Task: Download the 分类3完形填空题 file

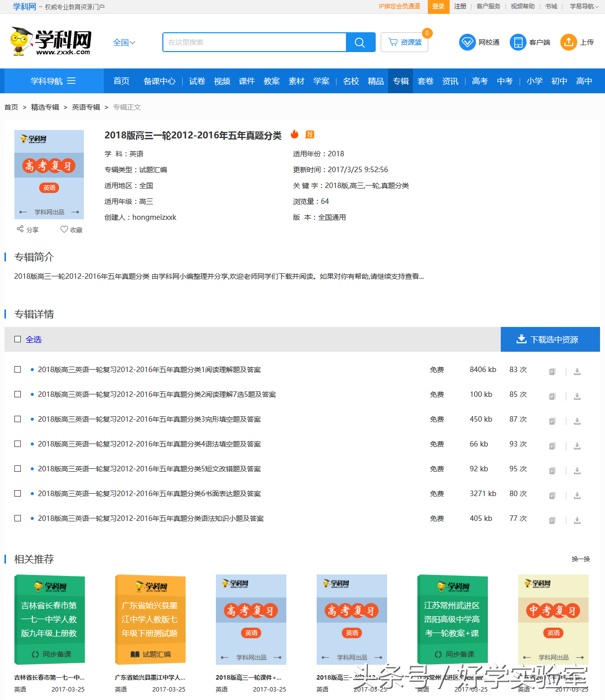Action: click(577, 421)
